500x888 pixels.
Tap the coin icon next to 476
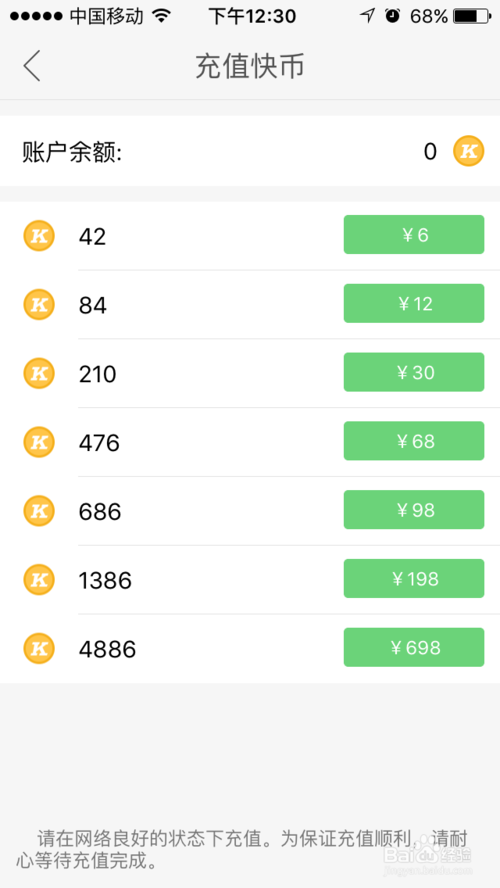tap(39, 442)
